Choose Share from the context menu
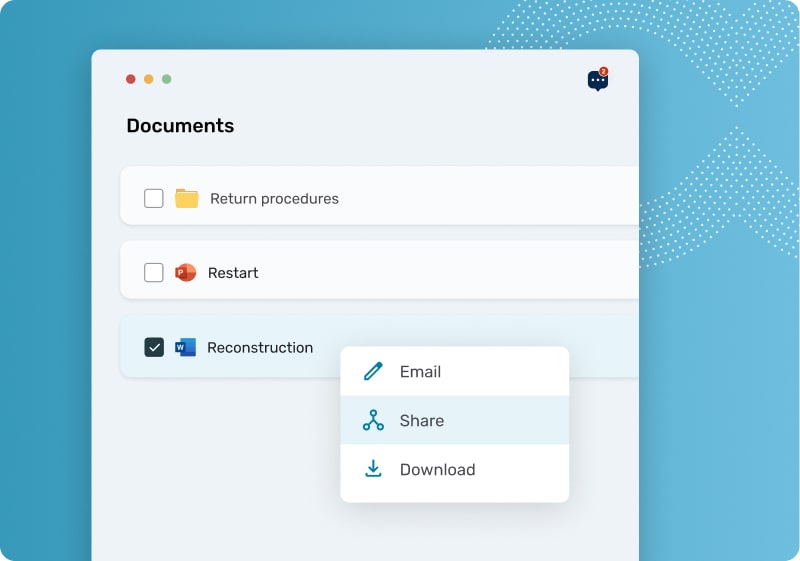Image resolution: width=800 pixels, height=561 pixels. [455, 420]
